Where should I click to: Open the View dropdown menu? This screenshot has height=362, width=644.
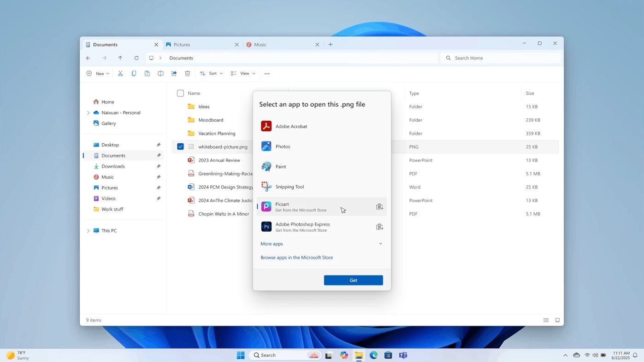click(243, 73)
